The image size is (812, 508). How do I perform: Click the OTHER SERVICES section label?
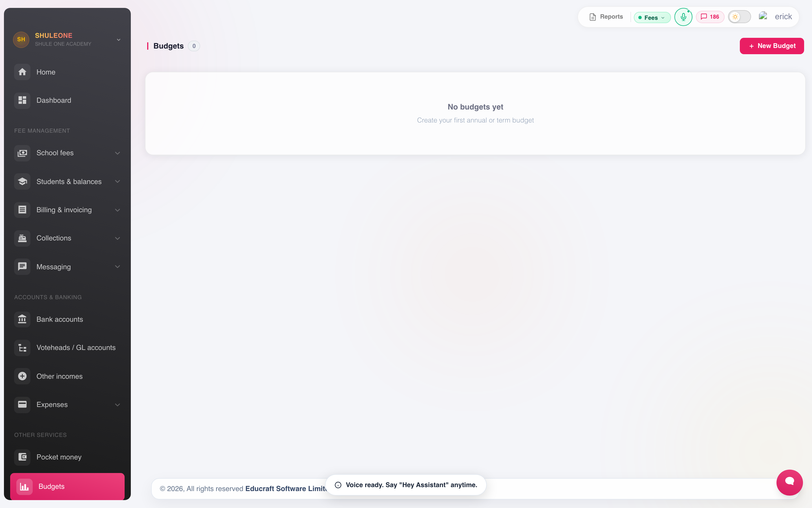(40, 435)
